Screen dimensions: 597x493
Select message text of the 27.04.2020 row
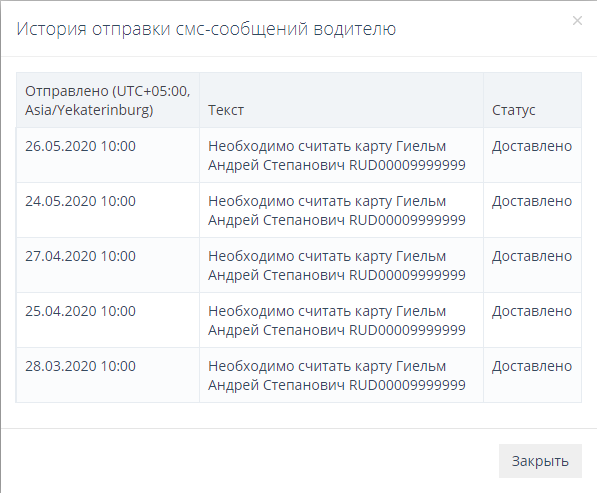[337, 266]
